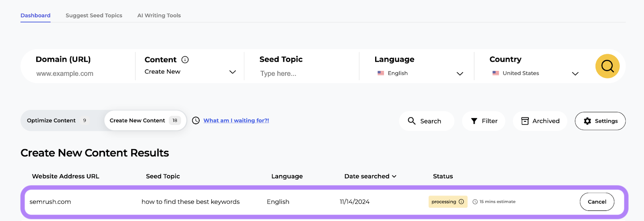The height and width of the screenshot is (221, 644).
Task: Click the Archived box icon
Action: (525, 121)
